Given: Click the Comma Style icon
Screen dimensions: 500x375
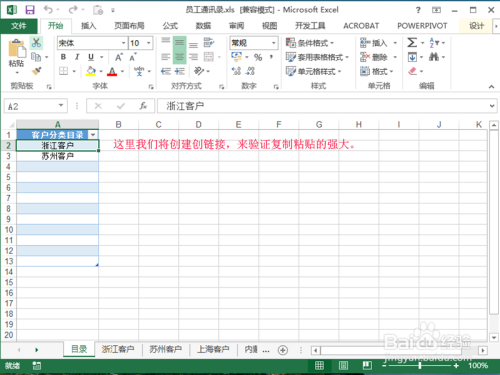Looking at the screenshot, I should [272, 57].
